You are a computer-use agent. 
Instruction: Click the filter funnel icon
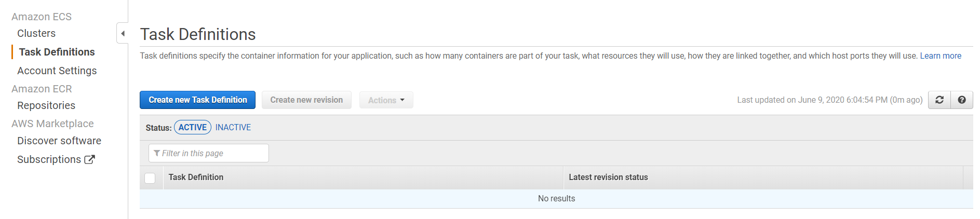point(157,153)
